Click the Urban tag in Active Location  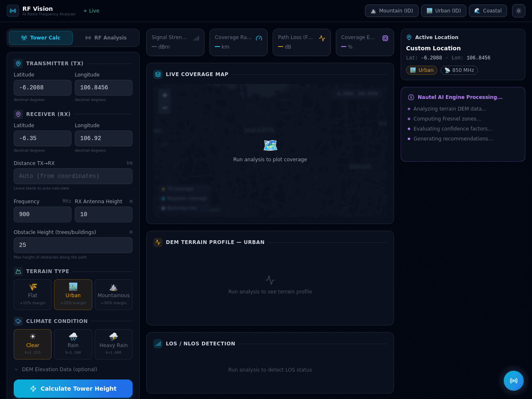(421, 70)
